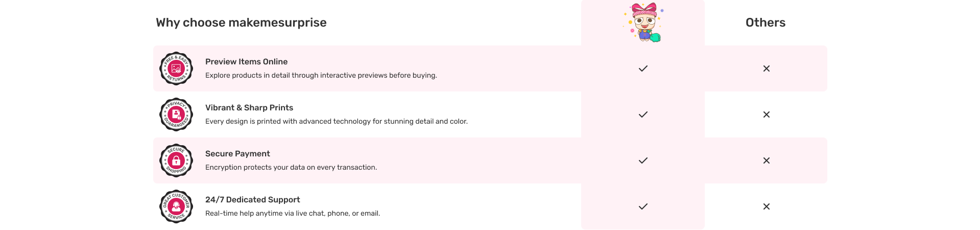Click the Secure Shopping badge icon
The image size is (980, 230).
176,160
